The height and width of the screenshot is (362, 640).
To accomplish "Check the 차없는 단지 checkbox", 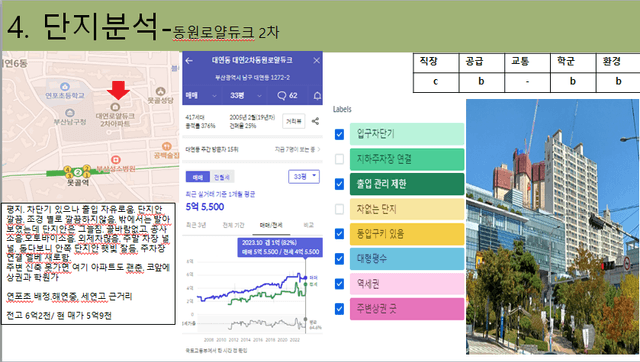I will (339, 209).
